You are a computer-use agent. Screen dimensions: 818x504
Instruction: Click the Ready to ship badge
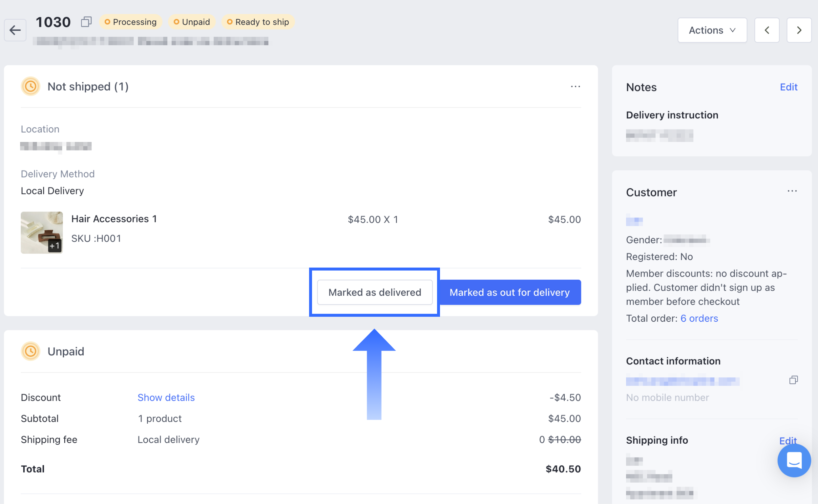(x=258, y=22)
